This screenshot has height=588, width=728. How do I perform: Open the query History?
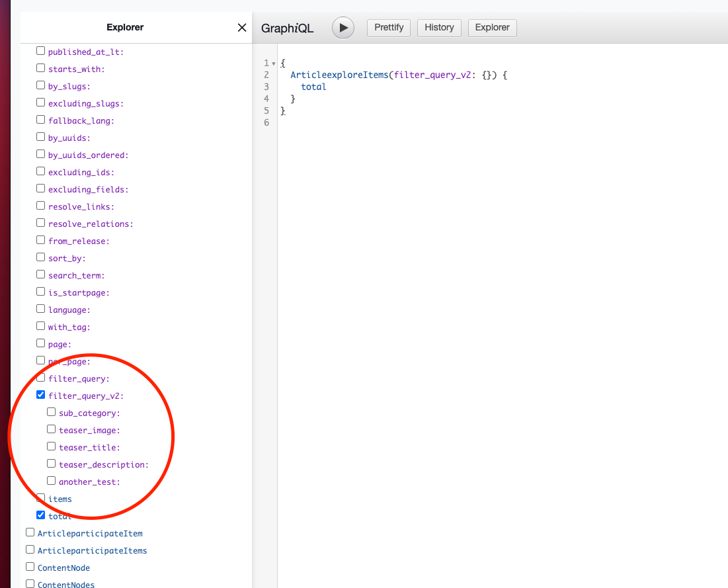coord(438,28)
